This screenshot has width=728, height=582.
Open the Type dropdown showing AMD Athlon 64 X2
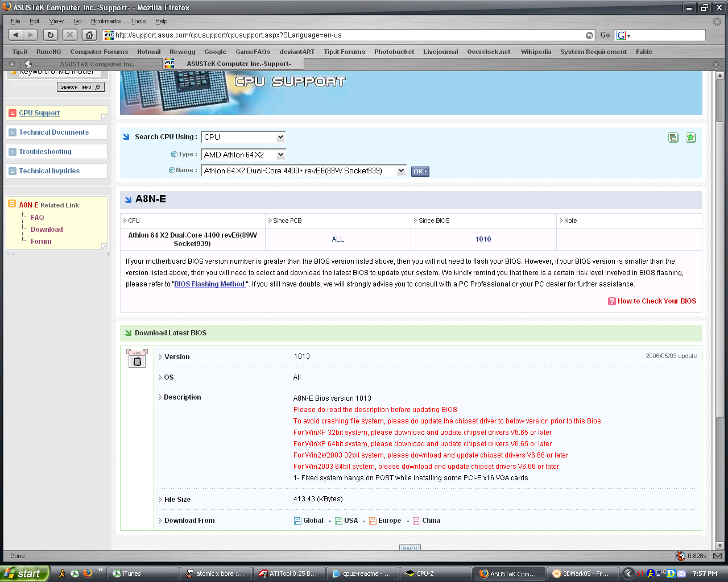click(x=243, y=155)
